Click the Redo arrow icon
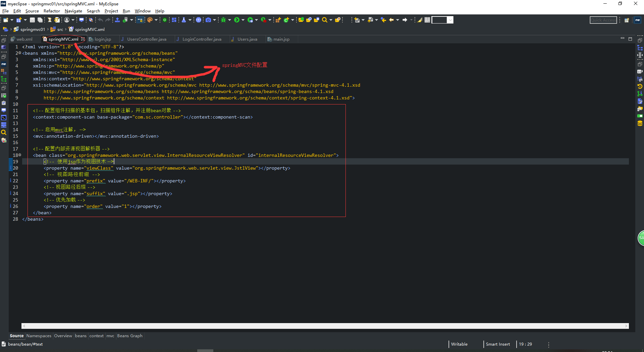Screen dimensions: 644x352 108,20
